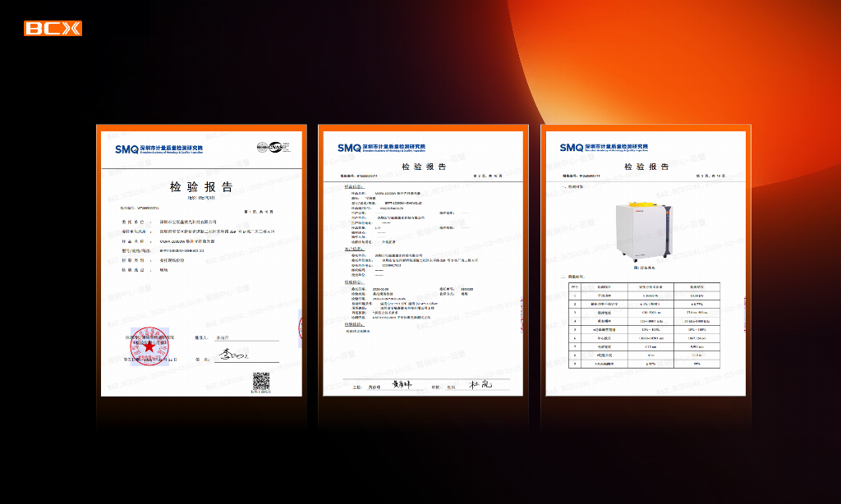Click the 检验报告 title on first certificate
This screenshot has height=504, width=841.
(x=201, y=187)
